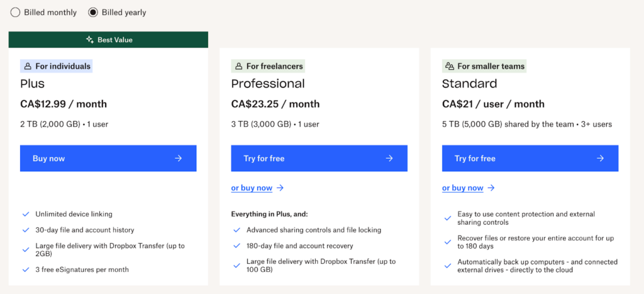The height and width of the screenshot is (294, 644).
Task: Open 'or buy now' link under Professional
Action: coord(252,188)
